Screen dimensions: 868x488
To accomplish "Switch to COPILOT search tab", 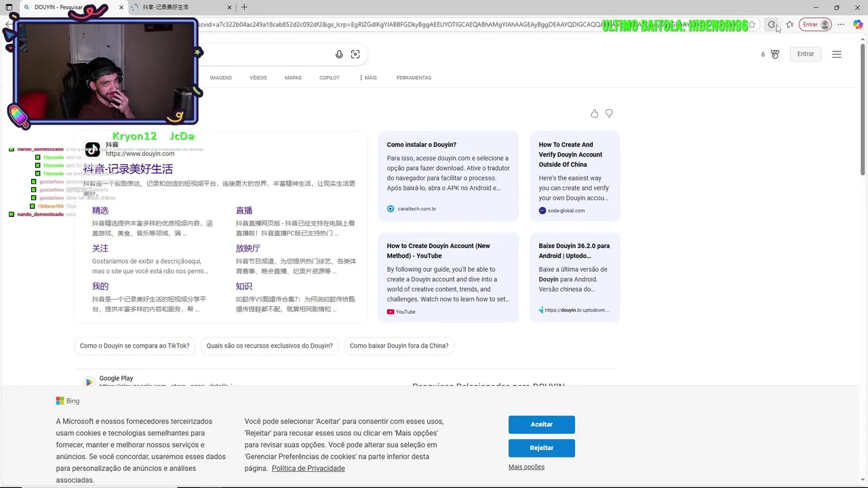I will [x=330, y=78].
